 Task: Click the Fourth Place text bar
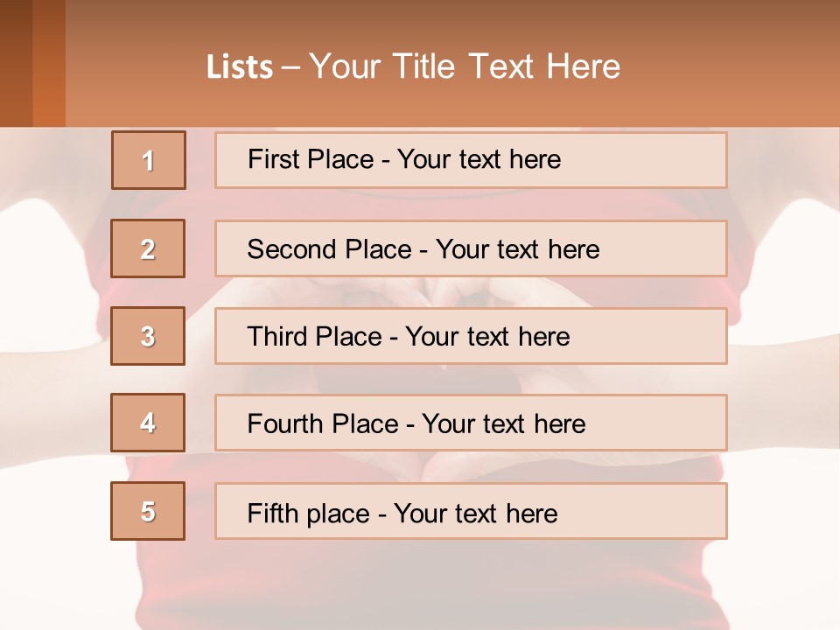pyautogui.click(x=471, y=423)
